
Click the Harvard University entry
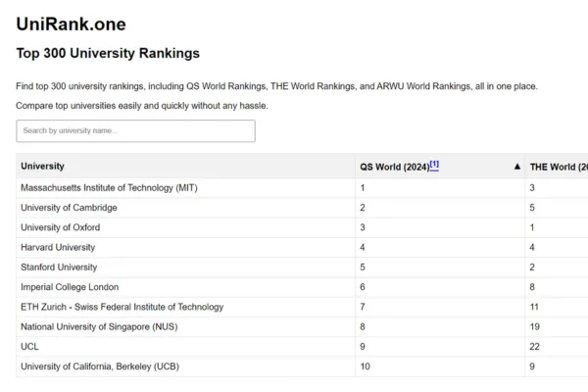click(x=58, y=247)
